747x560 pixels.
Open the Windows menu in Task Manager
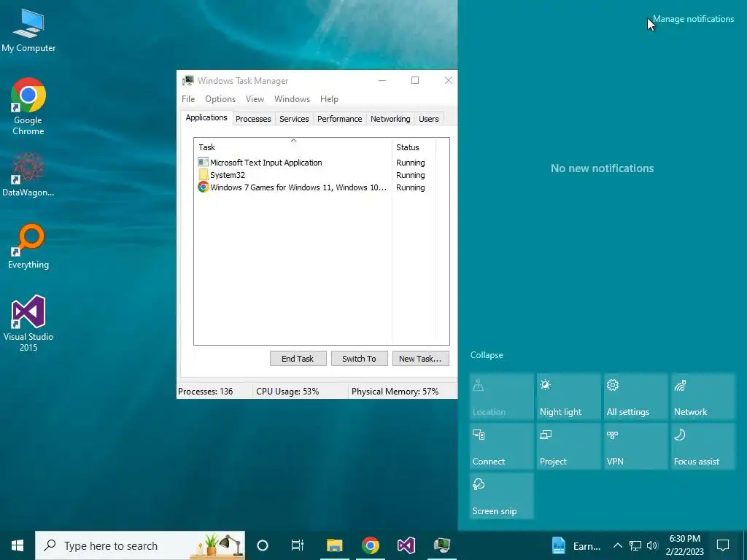292,99
